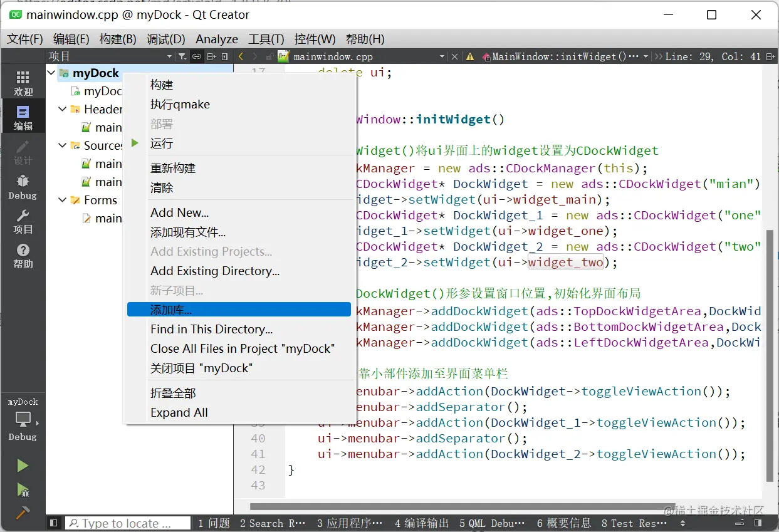The width and height of the screenshot is (779, 532).
Task: Choose 清除 in context menu
Action: (x=239, y=187)
